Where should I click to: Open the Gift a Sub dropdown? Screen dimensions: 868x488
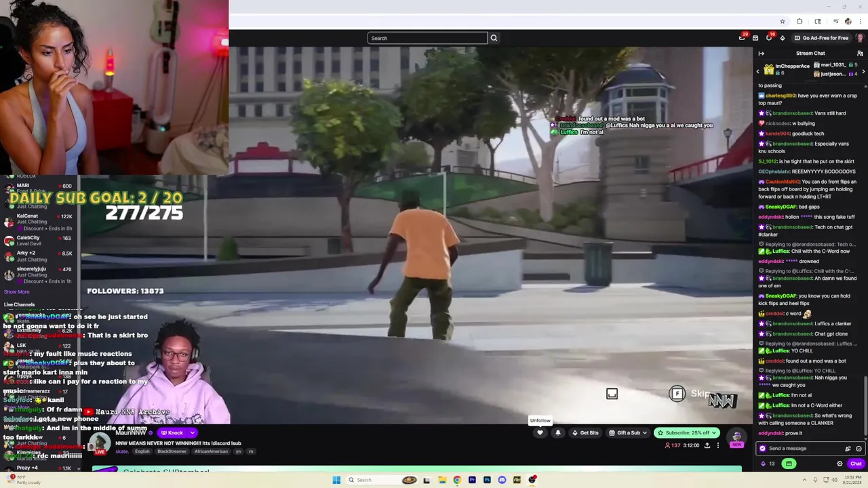[628, 432]
